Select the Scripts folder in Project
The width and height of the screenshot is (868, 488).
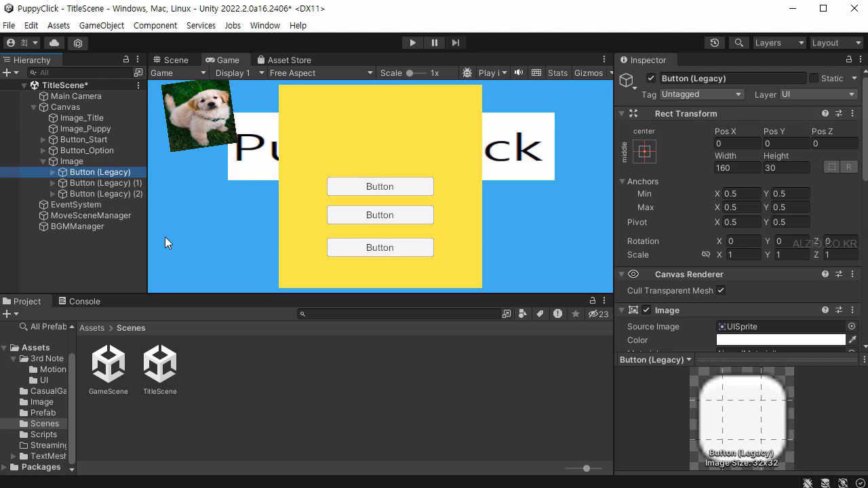[43, 434]
